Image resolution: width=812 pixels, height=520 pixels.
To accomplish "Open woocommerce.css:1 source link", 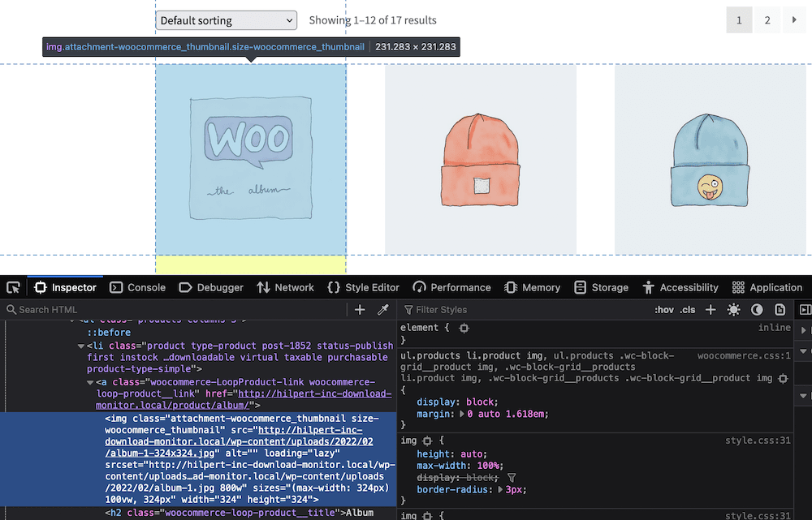I will (744, 356).
